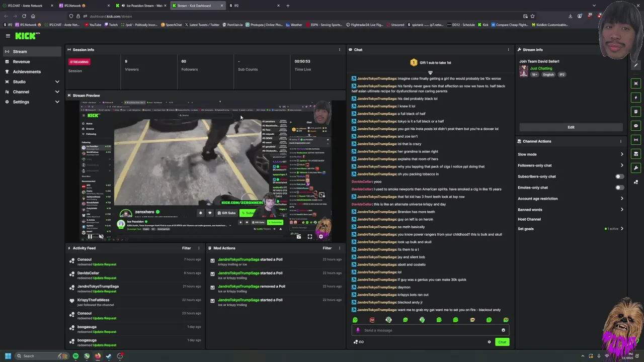The image size is (644, 362).
Task: Pause the stream preview
Action: [x=90, y=237]
